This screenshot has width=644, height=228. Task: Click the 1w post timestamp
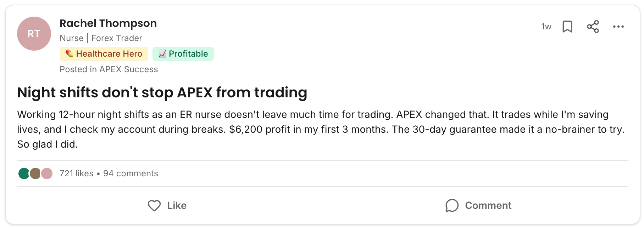tap(546, 27)
